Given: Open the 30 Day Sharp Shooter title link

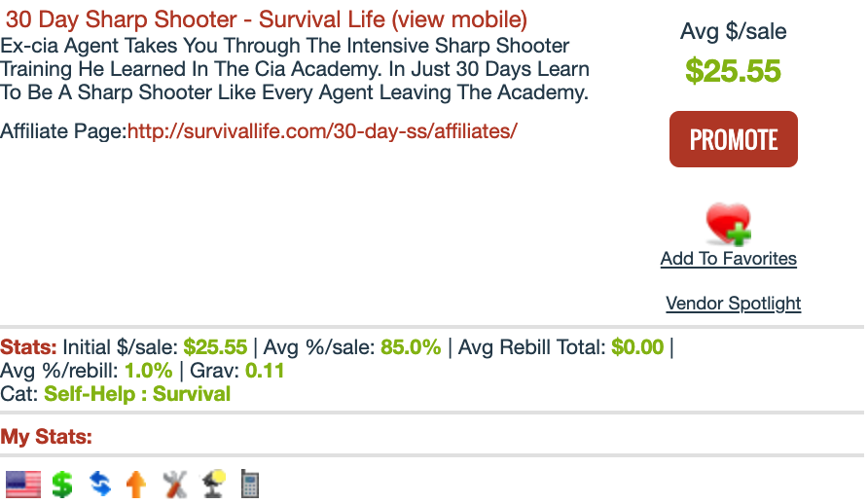Looking at the screenshot, I should point(196,19).
